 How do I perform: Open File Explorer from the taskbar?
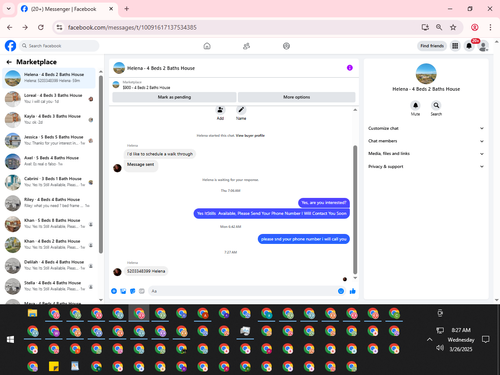point(32,313)
